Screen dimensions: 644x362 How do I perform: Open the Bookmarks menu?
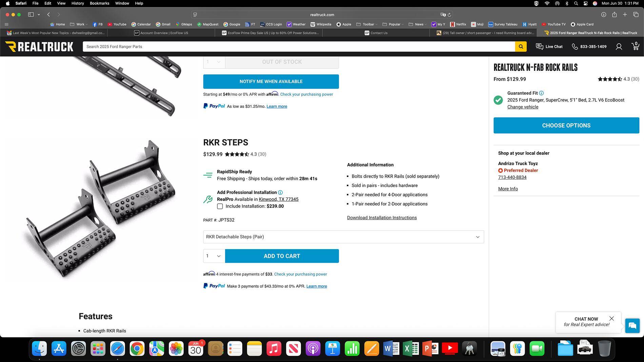(x=99, y=3)
